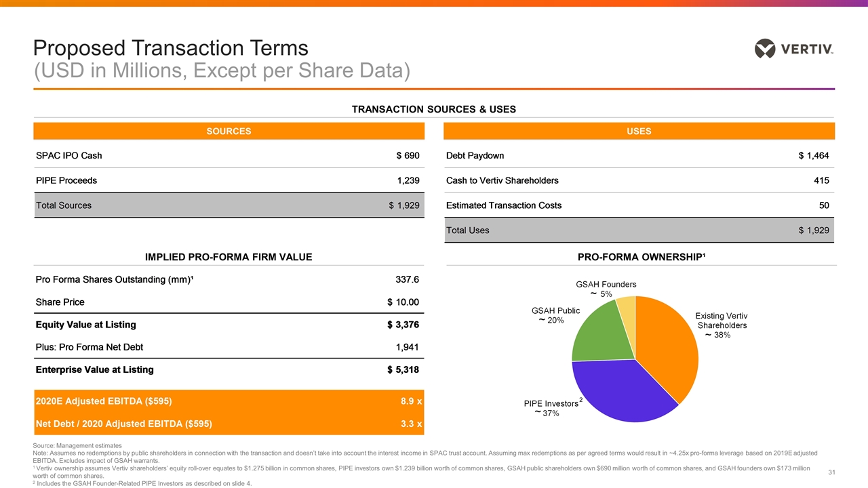The height and width of the screenshot is (488, 868).
Task: Click the Total Sources $ 1,929 value
Action: tap(404, 205)
